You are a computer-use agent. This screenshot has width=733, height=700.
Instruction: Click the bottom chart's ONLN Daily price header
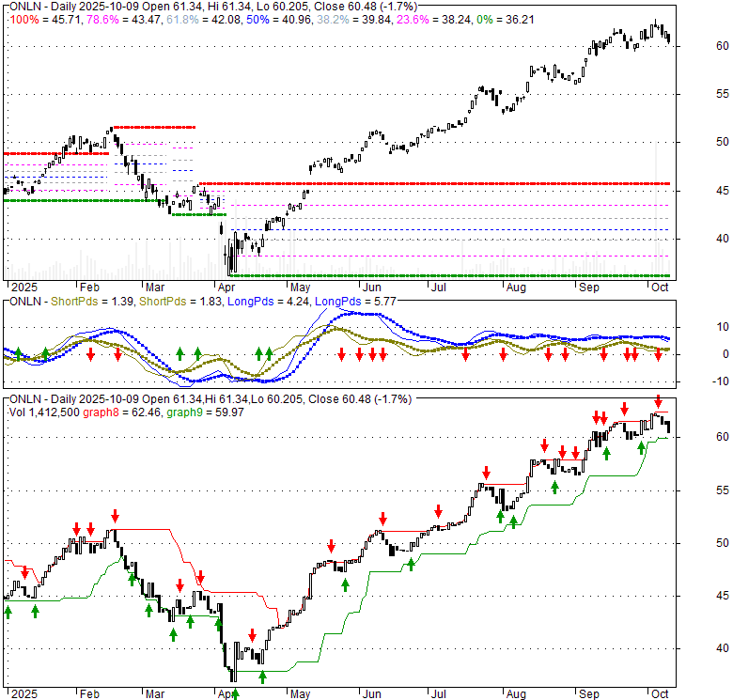click(x=211, y=399)
